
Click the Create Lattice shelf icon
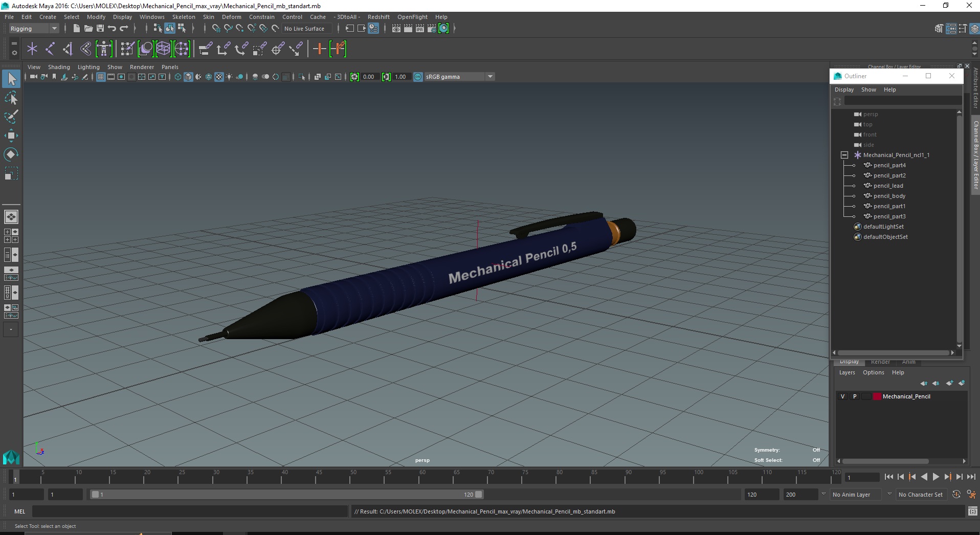coord(163,49)
